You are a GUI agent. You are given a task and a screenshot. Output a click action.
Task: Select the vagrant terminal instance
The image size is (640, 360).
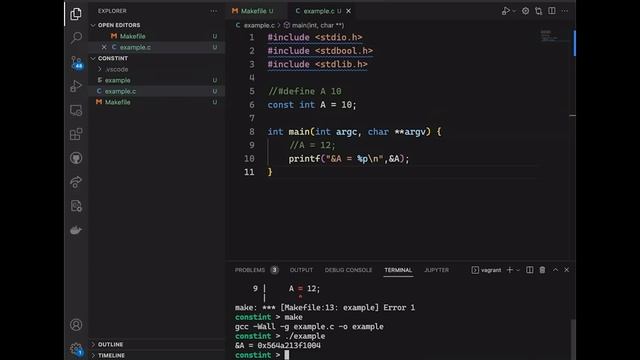point(486,270)
